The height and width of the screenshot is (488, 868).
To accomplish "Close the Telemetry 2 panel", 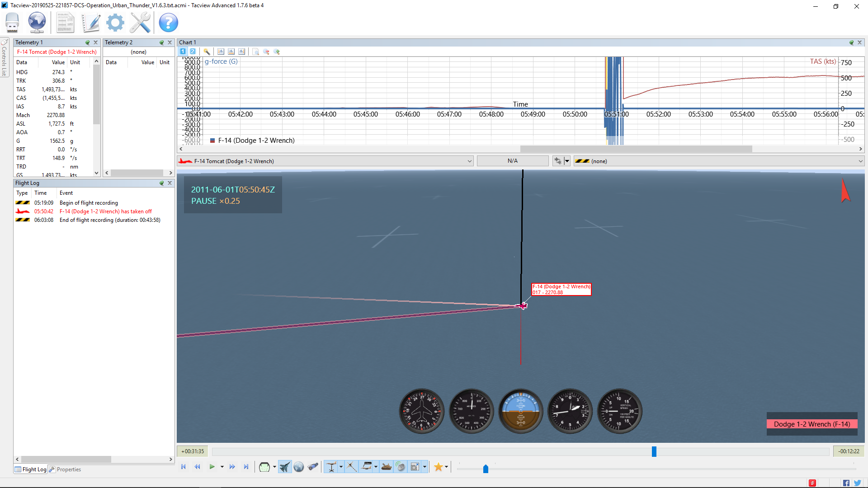I will (170, 42).
